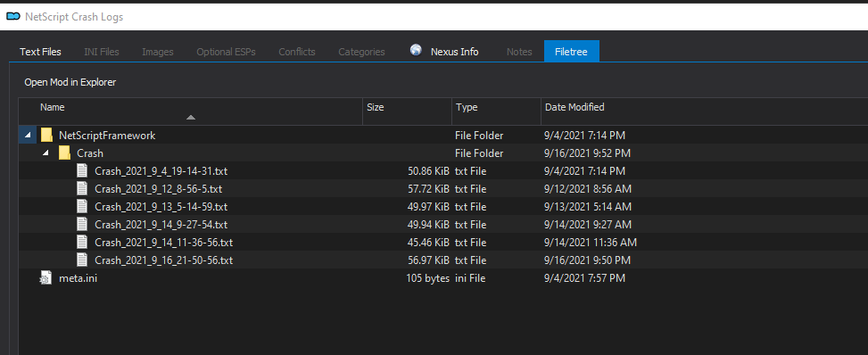868x355 pixels.
Task: Open the Categories tab
Action: tap(361, 52)
